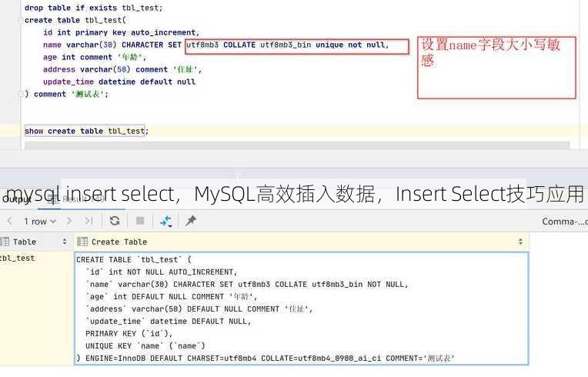Click line 'drop table if exists tbl_test;'
Screen dimensions: 588x377
pyautogui.click(x=94, y=8)
